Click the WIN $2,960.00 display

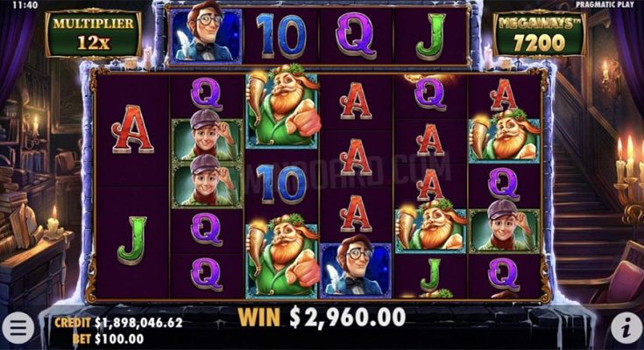[x=322, y=317]
